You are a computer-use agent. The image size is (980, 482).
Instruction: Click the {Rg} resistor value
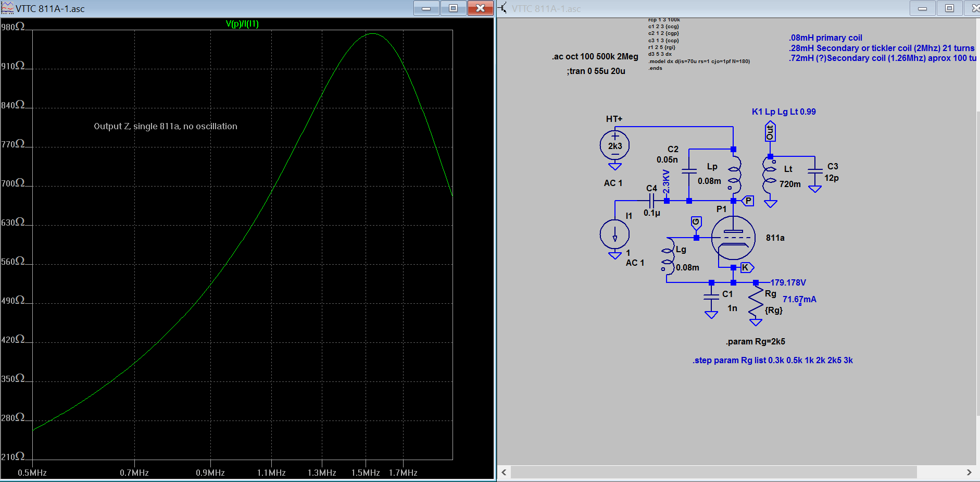click(x=774, y=310)
